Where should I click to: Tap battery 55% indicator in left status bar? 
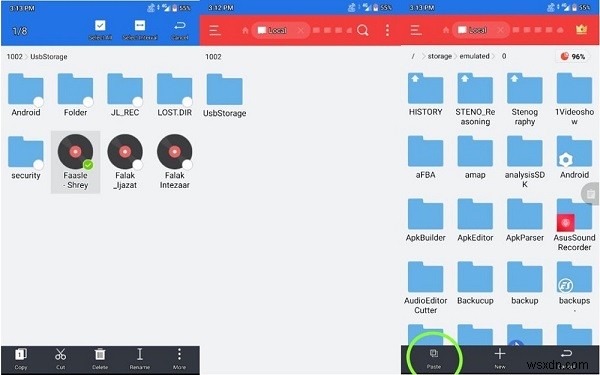(182, 7)
